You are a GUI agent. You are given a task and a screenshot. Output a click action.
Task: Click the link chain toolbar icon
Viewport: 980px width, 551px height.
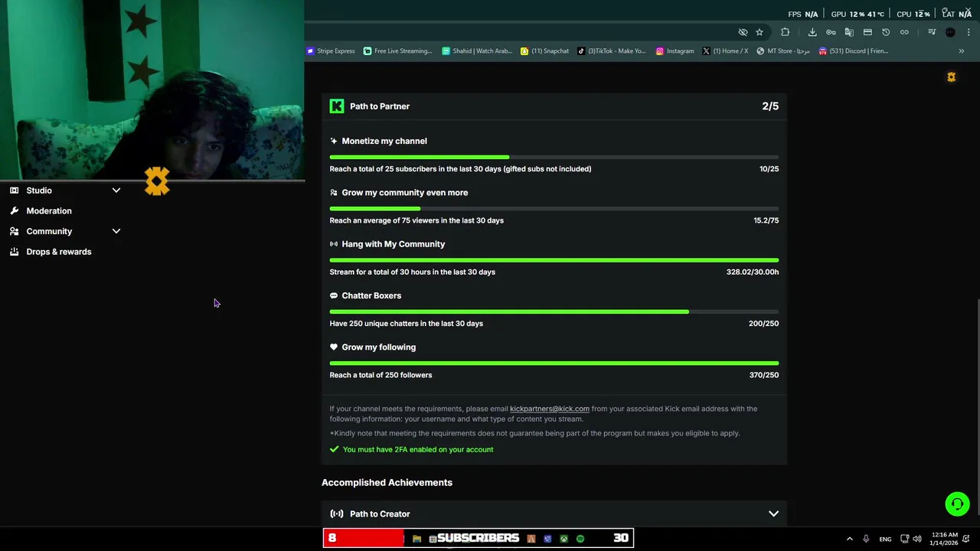(x=904, y=32)
